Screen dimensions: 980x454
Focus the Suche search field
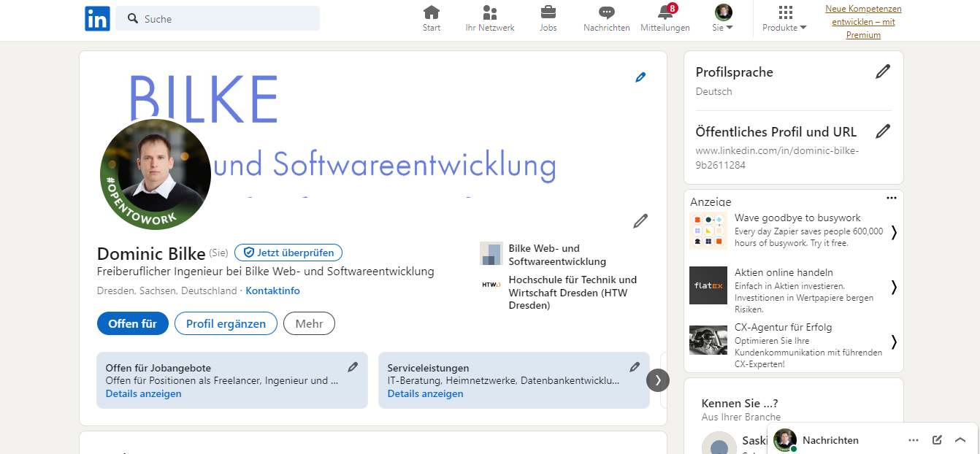coord(218,18)
